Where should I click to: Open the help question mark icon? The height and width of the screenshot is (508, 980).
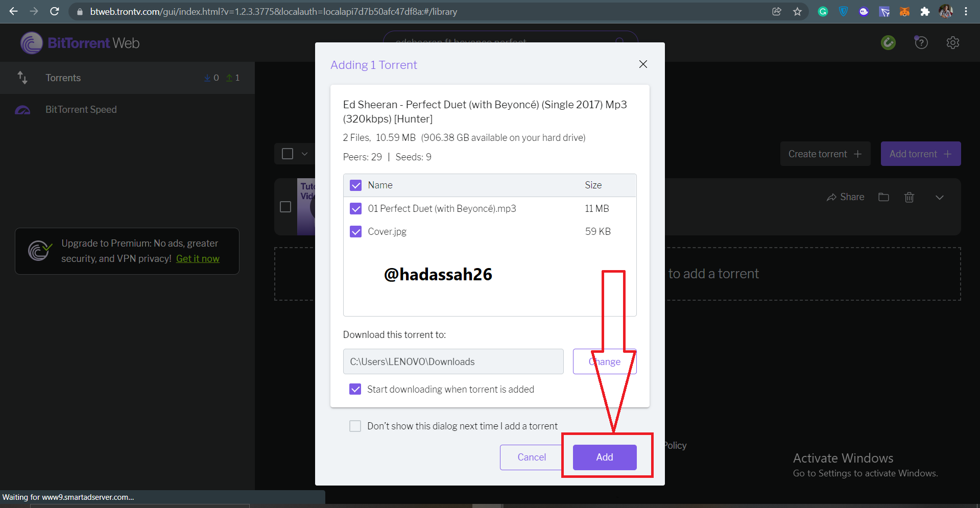coord(921,42)
